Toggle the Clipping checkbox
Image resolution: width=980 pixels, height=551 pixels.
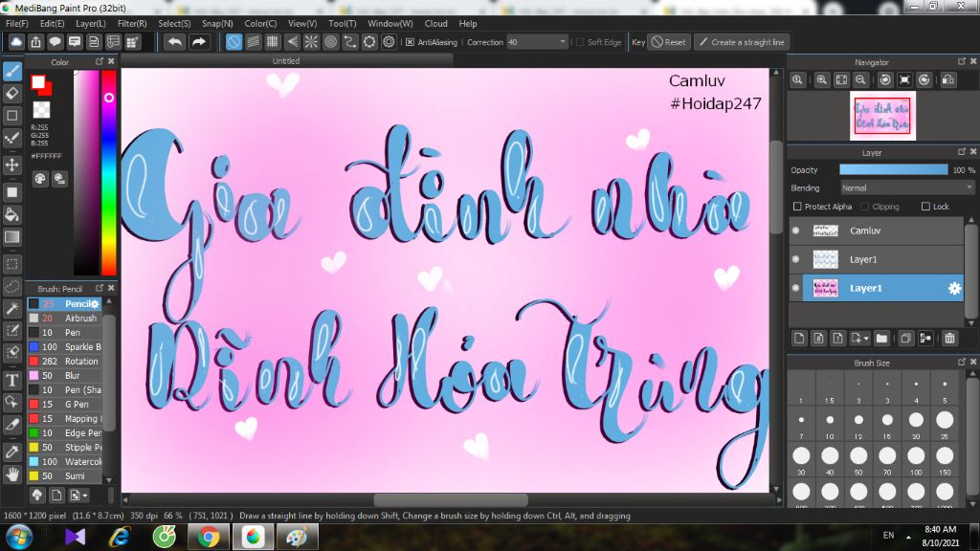(865, 207)
